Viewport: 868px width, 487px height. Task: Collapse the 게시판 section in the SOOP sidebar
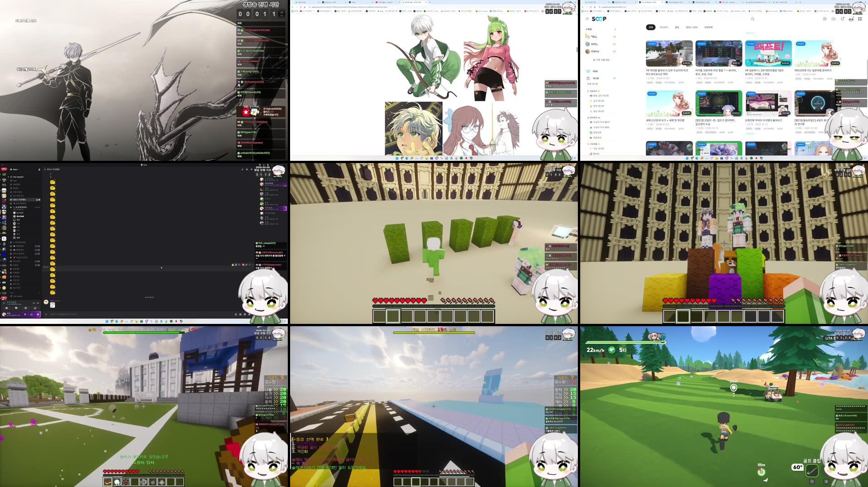tap(615, 78)
